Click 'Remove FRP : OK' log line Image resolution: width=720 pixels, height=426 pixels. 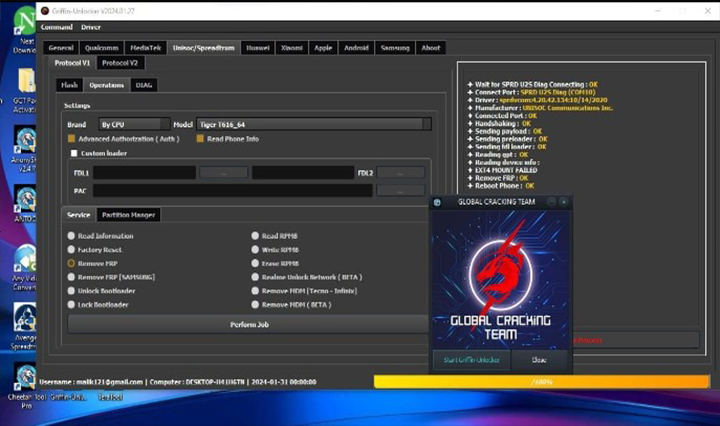coord(498,178)
